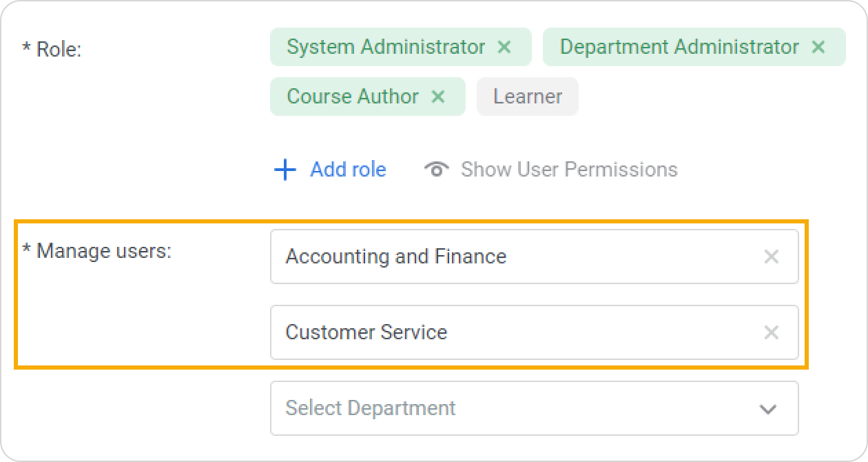The height and width of the screenshot is (462, 868).
Task: Select the Learner role tag
Action: (x=527, y=97)
